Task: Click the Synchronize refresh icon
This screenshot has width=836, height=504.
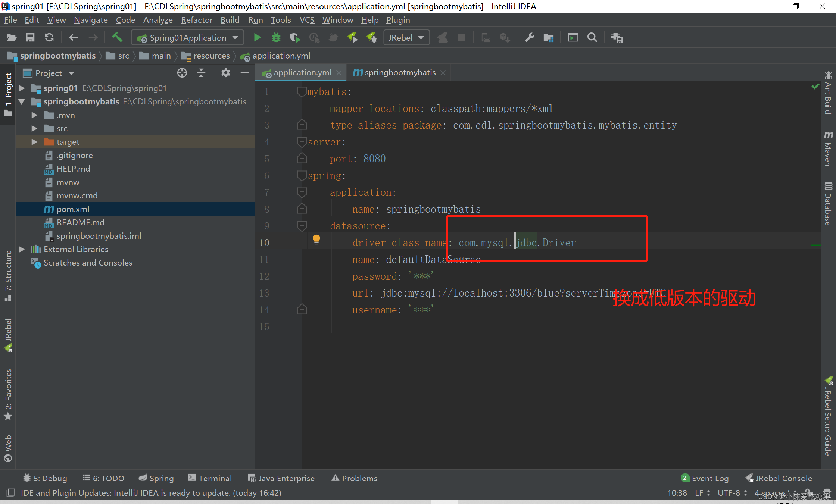Action: click(x=49, y=38)
